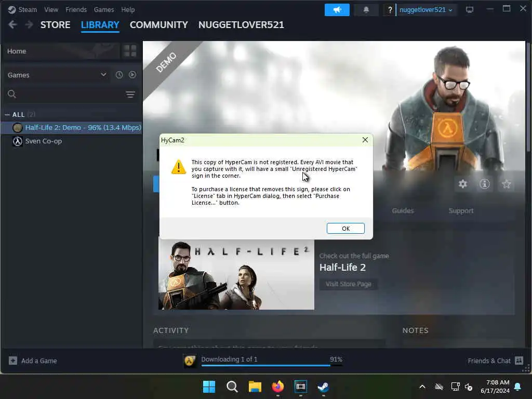Click the Half-Life icon in the downloads bar

190,361
